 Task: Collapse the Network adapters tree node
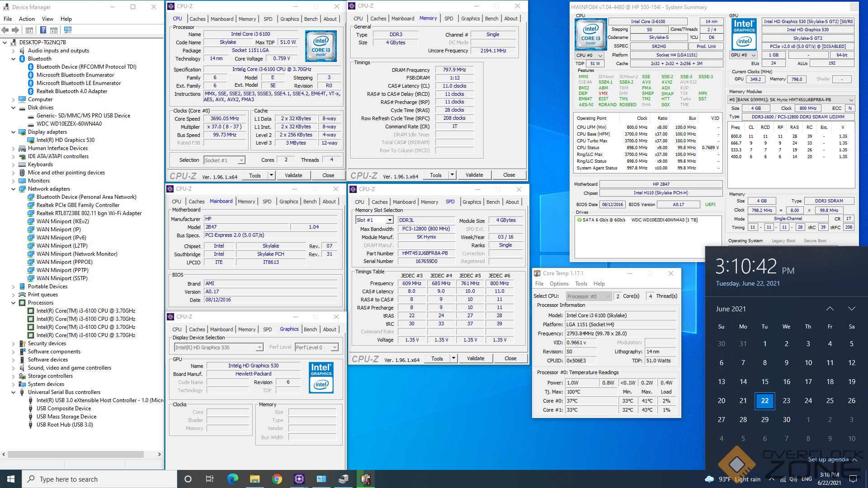tap(14, 189)
